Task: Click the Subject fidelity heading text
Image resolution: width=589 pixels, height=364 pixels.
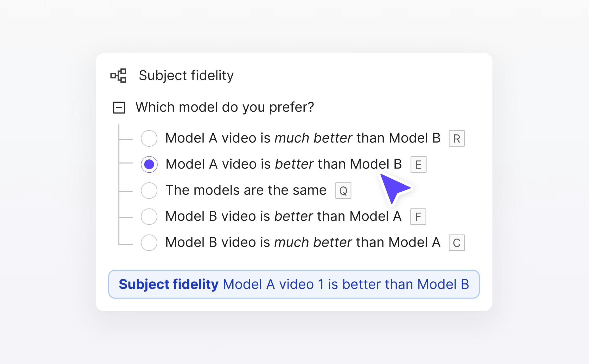Action: [186, 76]
